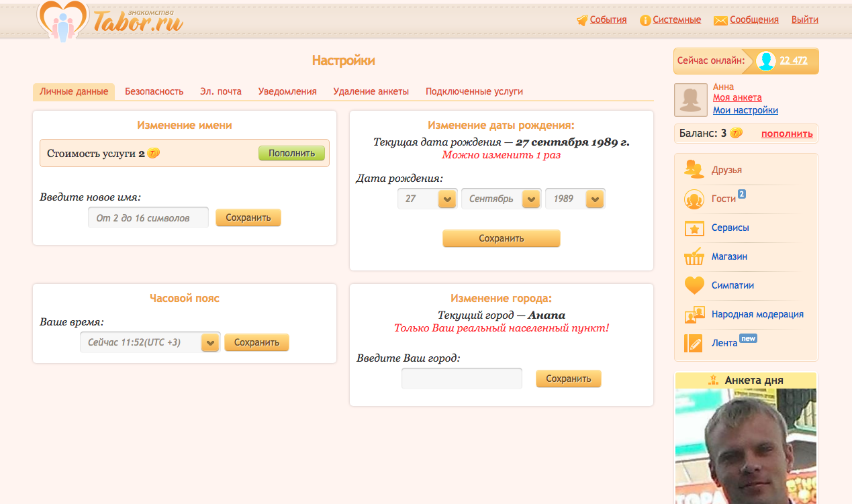Switch to the Безопасность tab
Screen dimensions: 852x504
coord(154,91)
